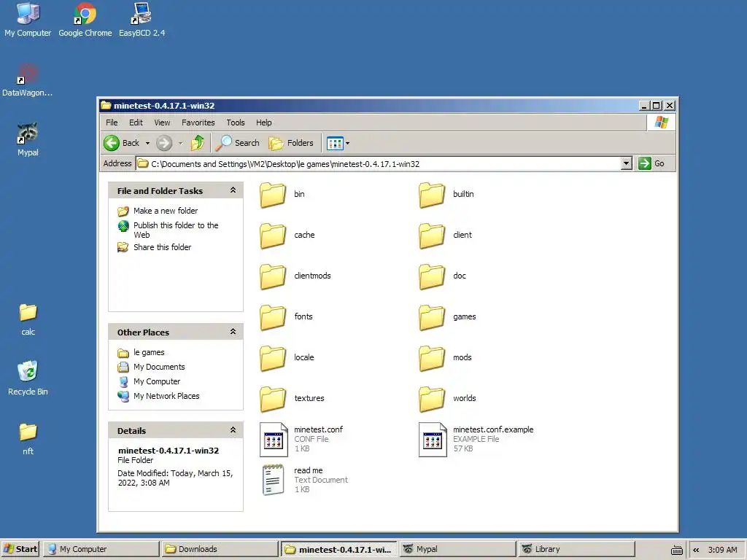Click the Up one level toolbar icon

click(197, 143)
